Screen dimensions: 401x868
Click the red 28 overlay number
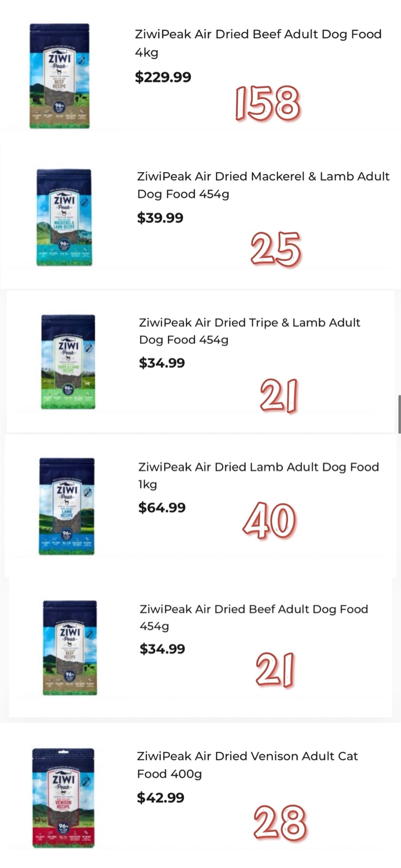click(280, 822)
